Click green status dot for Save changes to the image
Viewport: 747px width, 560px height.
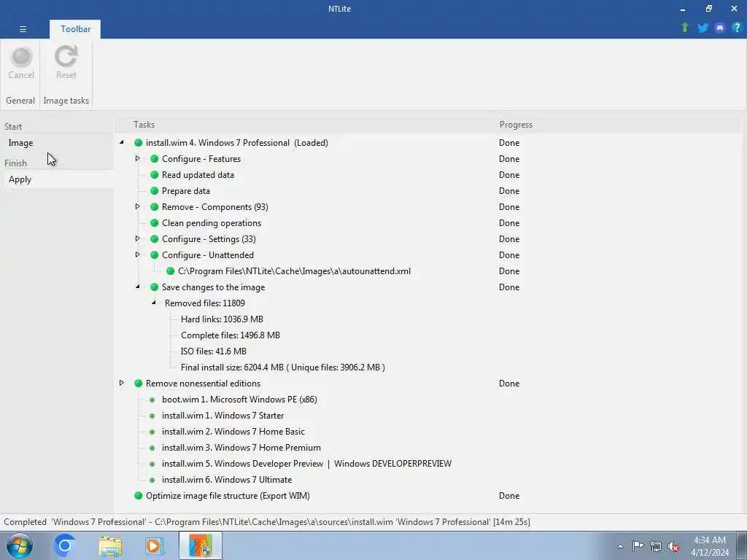click(x=155, y=287)
